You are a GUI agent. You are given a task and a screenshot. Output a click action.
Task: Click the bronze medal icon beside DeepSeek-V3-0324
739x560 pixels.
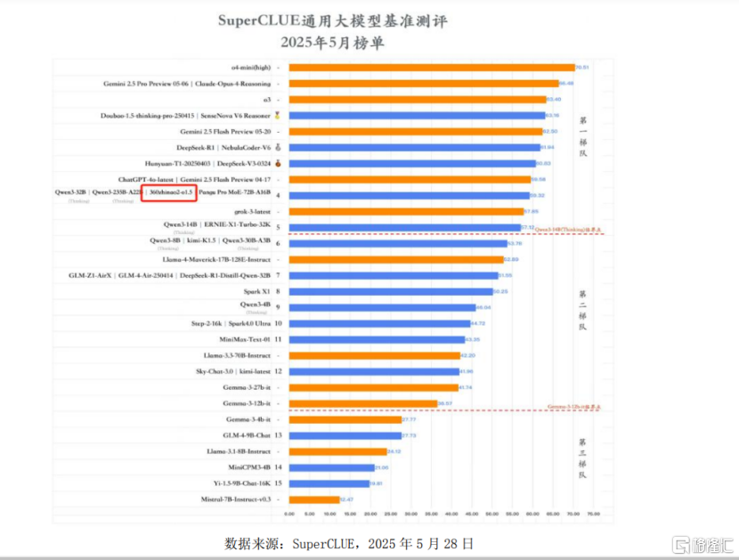click(277, 164)
